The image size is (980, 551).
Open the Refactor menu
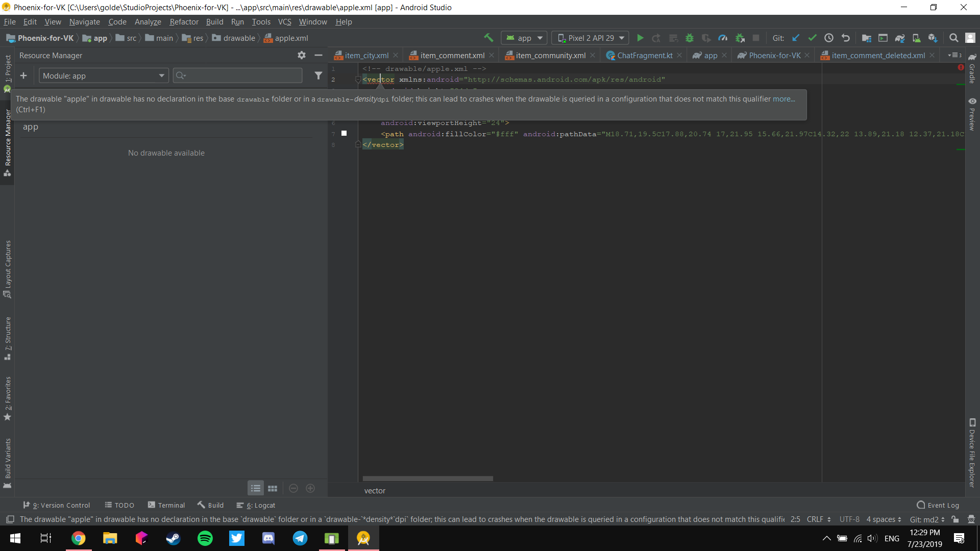click(x=184, y=22)
